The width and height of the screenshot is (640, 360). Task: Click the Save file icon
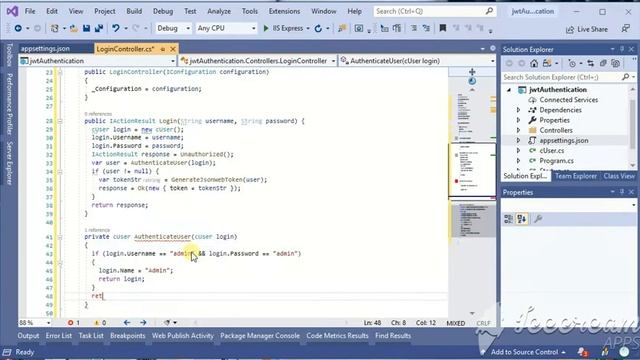point(86,28)
